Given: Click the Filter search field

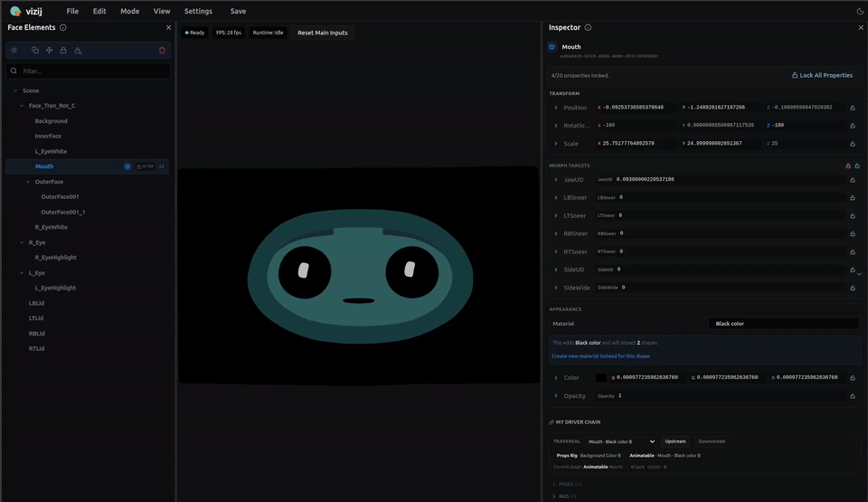Looking at the screenshot, I should pos(89,71).
